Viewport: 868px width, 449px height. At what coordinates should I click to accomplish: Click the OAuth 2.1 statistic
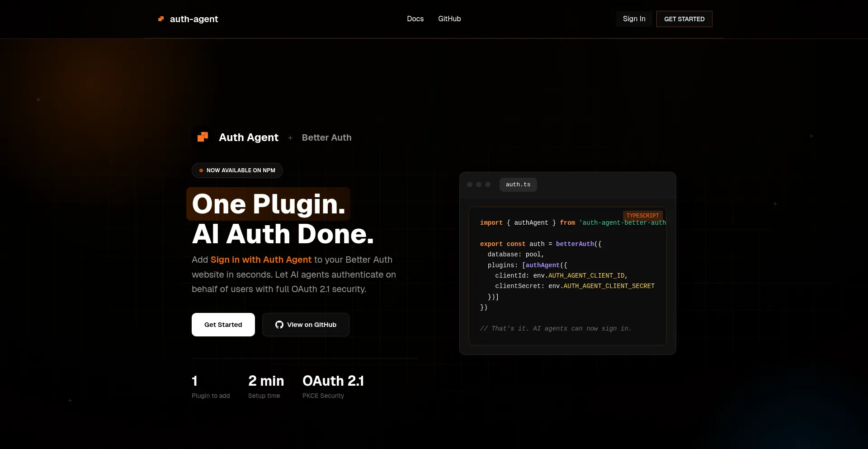point(333,381)
